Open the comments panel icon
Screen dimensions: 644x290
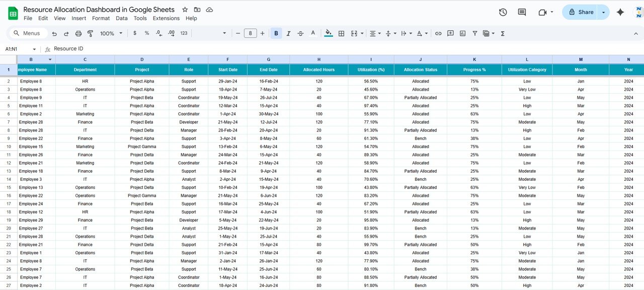click(x=522, y=12)
